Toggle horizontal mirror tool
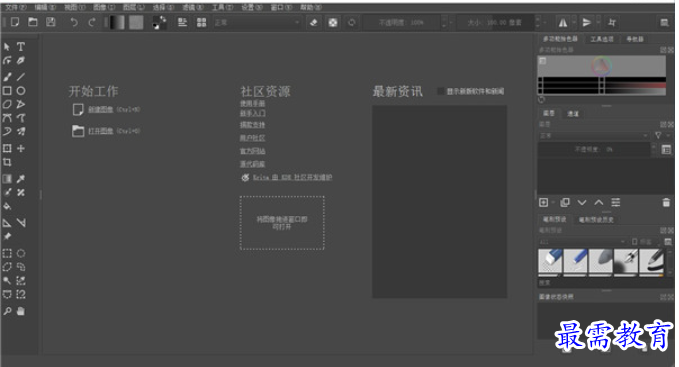This screenshot has width=679, height=367. tap(563, 23)
